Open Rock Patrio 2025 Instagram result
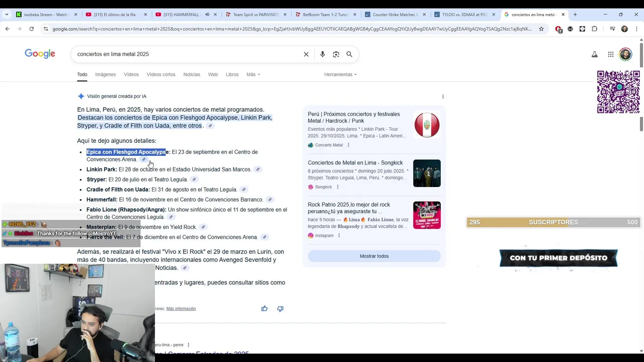This screenshot has height=362, width=644. point(349,208)
